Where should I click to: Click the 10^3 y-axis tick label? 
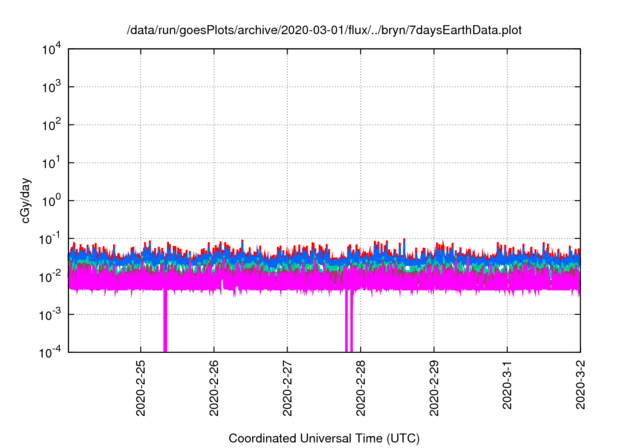51,87
